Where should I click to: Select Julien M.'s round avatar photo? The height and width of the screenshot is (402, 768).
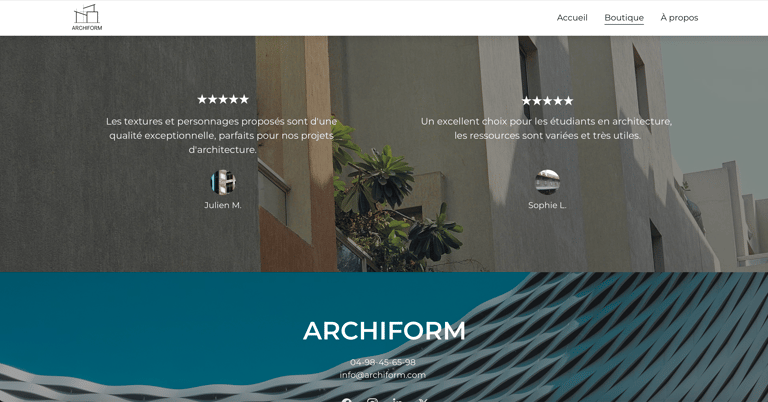coord(223,182)
